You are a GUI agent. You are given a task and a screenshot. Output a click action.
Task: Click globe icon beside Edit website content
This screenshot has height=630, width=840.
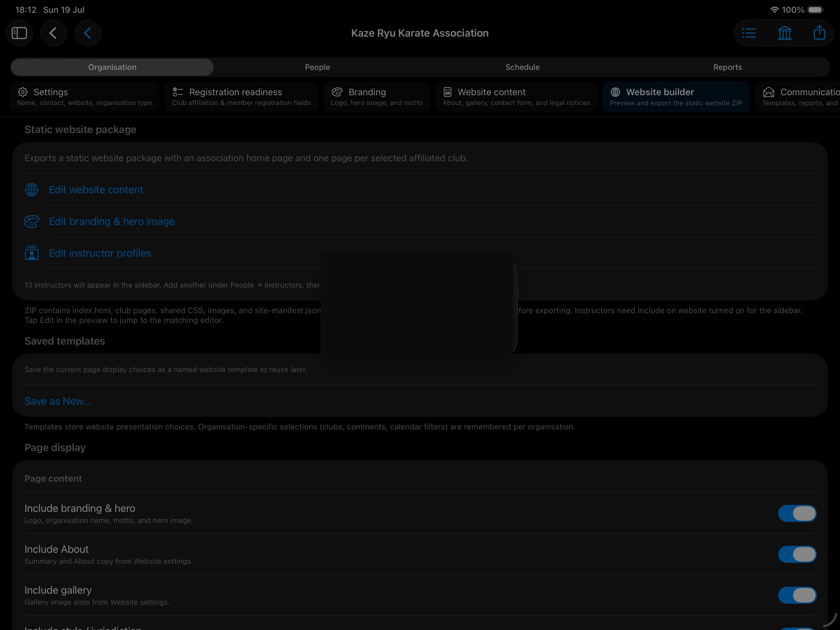(x=31, y=190)
